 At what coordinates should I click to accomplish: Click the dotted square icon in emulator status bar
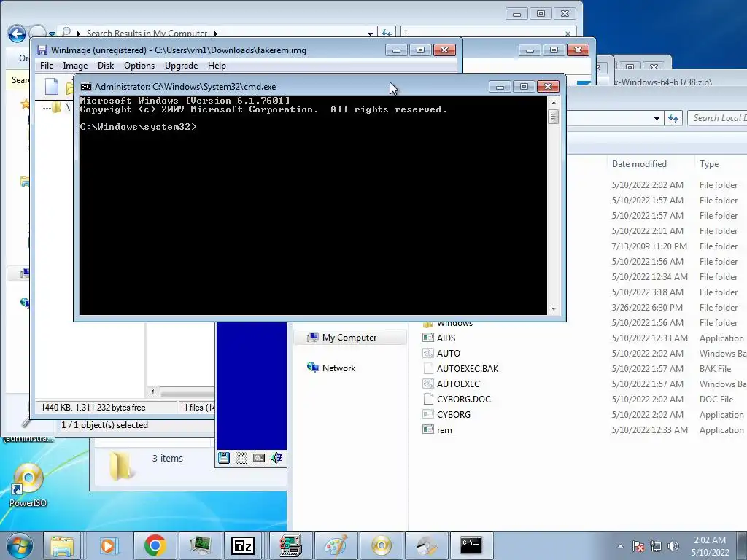coord(241,458)
